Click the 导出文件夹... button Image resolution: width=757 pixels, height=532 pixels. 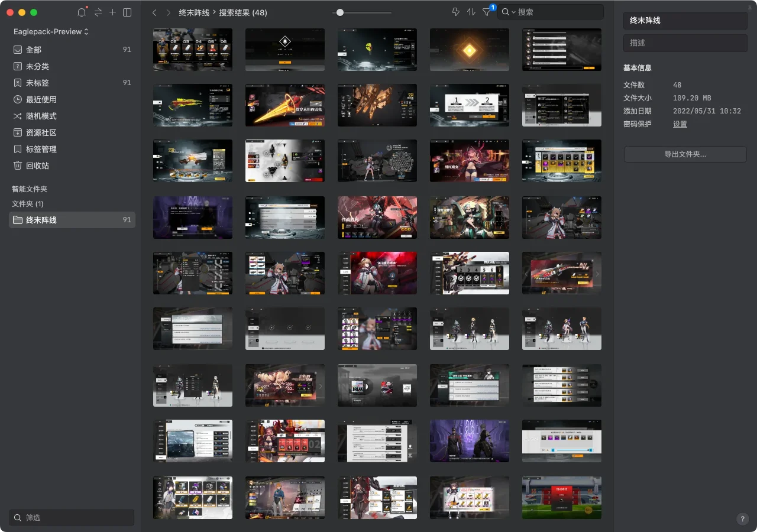click(x=685, y=154)
